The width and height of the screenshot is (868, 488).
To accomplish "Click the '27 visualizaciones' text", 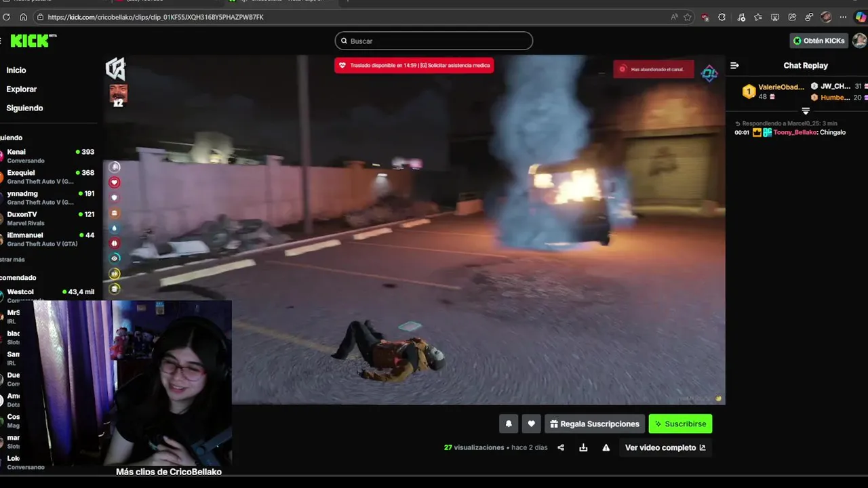I will pyautogui.click(x=474, y=447).
